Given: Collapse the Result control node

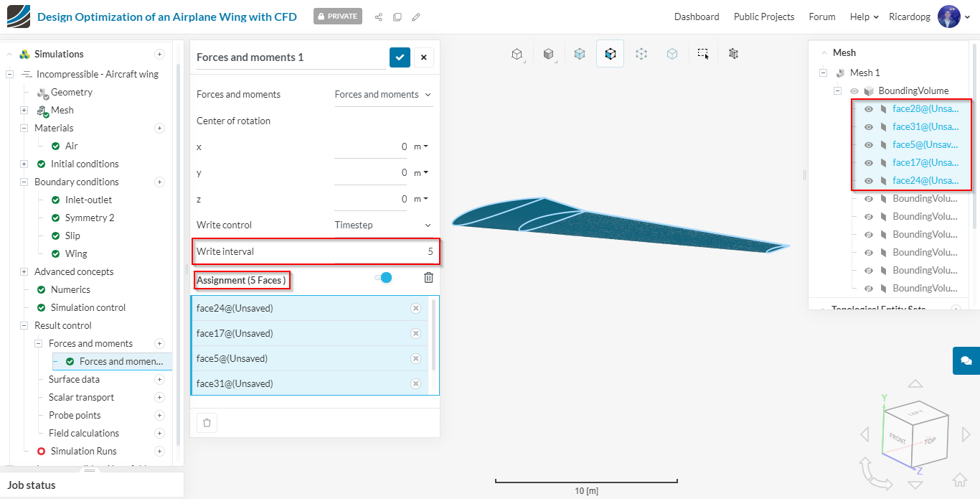Looking at the screenshot, I should click(x=24, y=325).
